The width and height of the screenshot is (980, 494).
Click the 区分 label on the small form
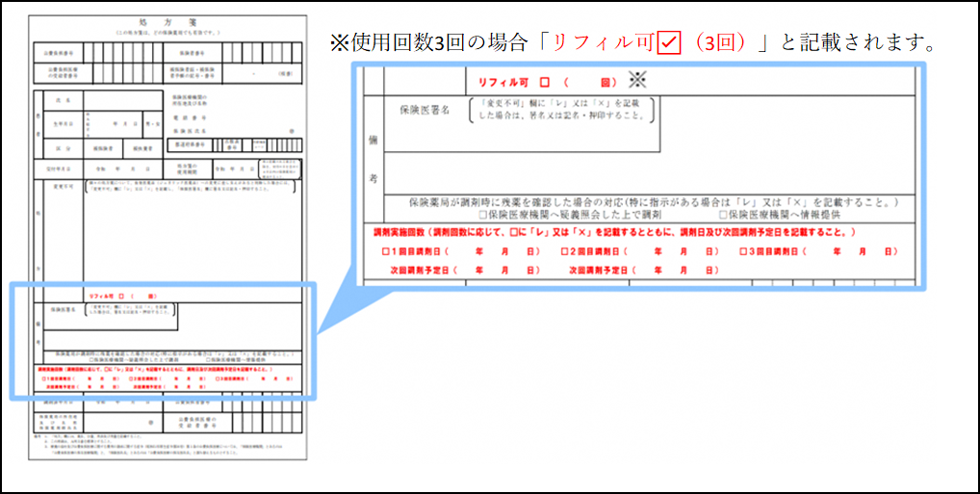(64, 148)
